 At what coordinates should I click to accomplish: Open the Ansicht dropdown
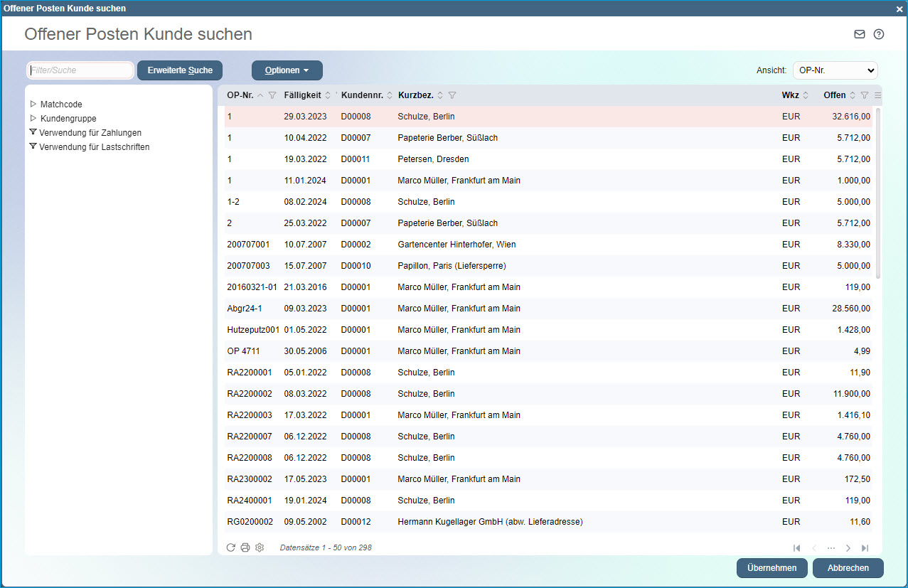(x=835, y=70)
